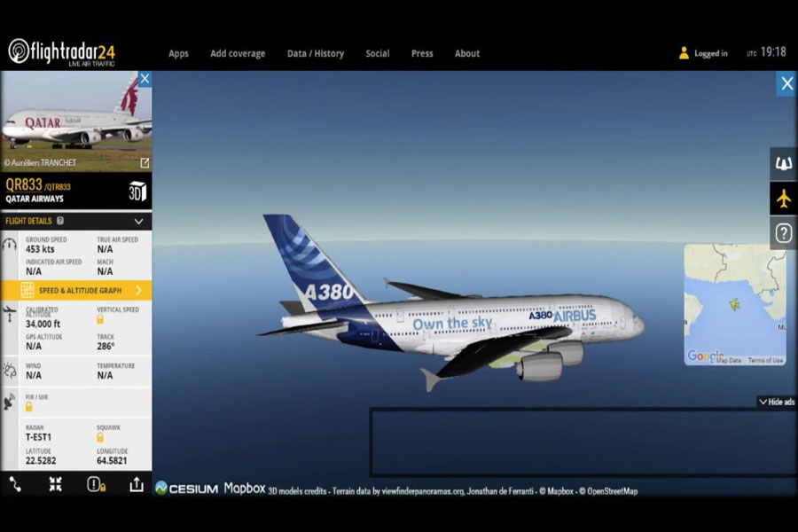Click the Mapbox logo
Screen dimensions: 798x532
pyautogui.click(x=245, y=489)
